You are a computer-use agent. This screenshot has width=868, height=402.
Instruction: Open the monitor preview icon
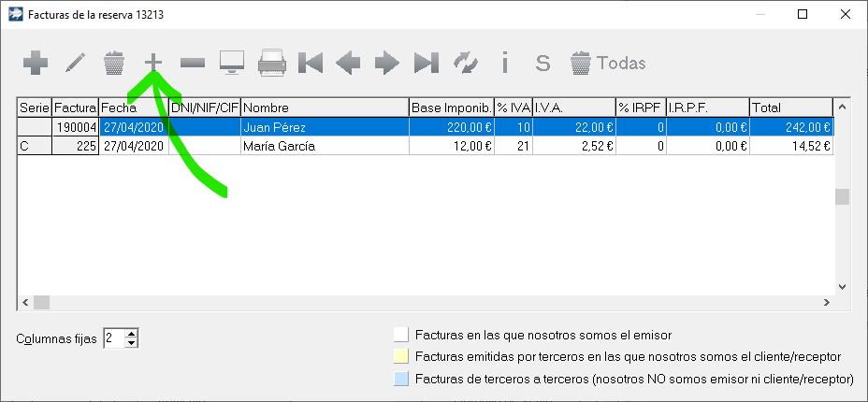click(x=231, y=63)
